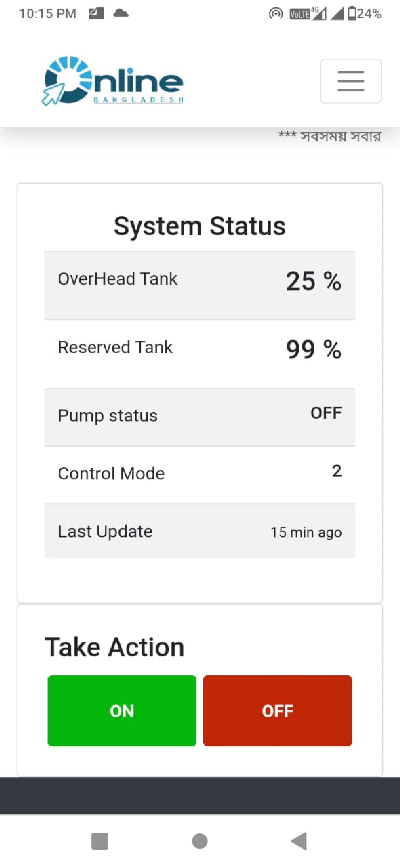Tap Control Mode value 2
Screen dimensions: 400x868
(x=337, y=471)
